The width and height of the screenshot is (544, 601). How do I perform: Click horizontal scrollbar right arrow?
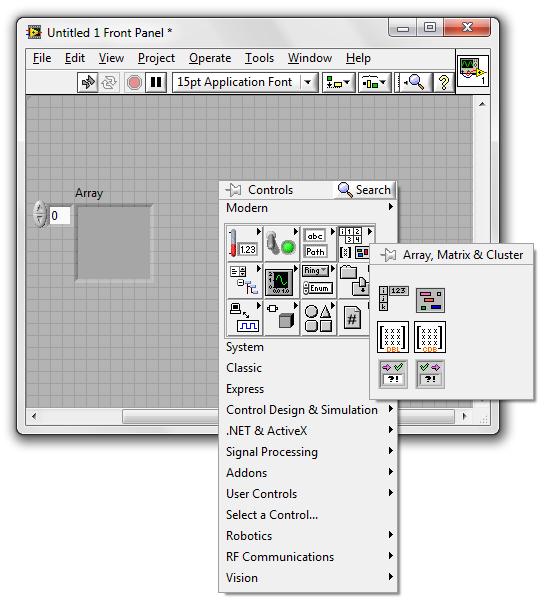click(x=465, y=416)
